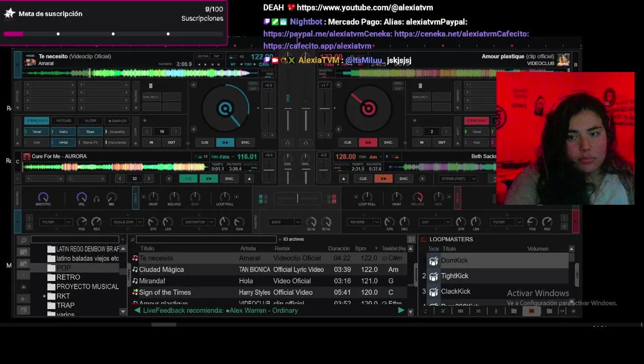Switch pads to SAMPLER tab on deck A
Viewport: 644px width, 364px height.
[x=117, y=121]
